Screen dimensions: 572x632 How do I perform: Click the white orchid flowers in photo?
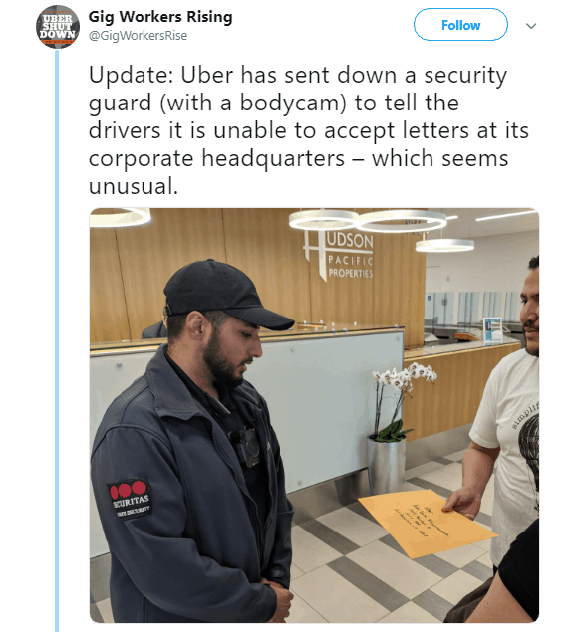405,377
